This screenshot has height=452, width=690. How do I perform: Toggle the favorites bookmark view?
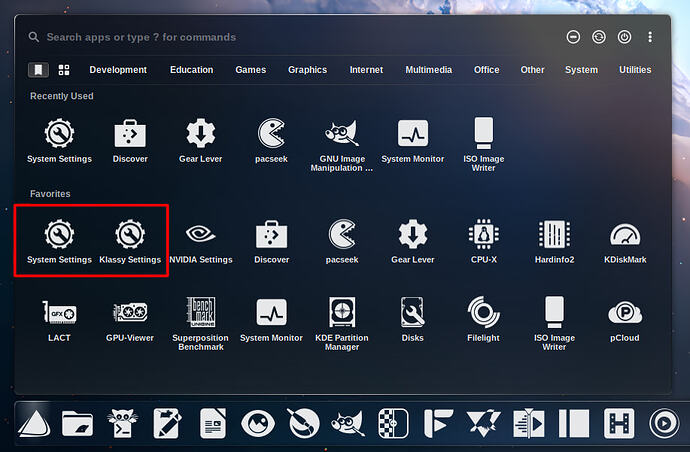coord(38,70)
